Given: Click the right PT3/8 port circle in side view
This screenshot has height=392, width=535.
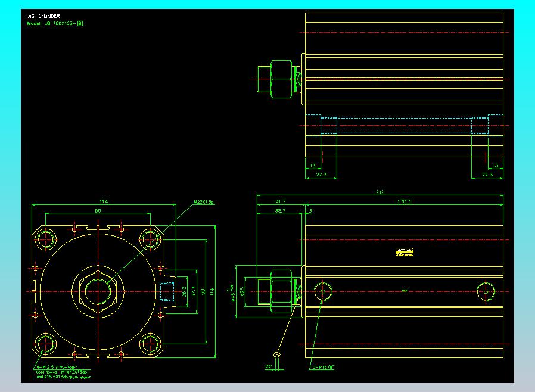Looking at the screenshot, I should pyautogui.click(x=486, y=292).
